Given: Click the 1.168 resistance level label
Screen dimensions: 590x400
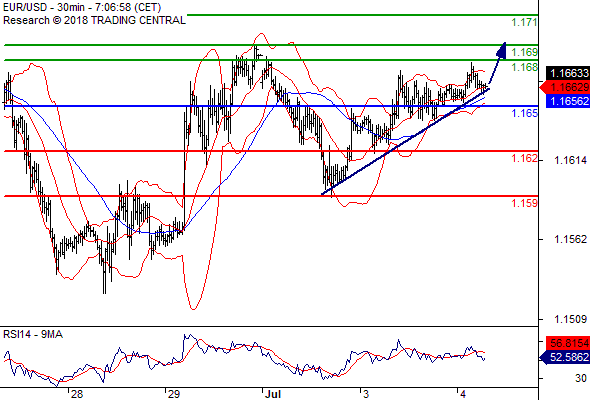Looking at the screenshot, I should coord(524,67).
